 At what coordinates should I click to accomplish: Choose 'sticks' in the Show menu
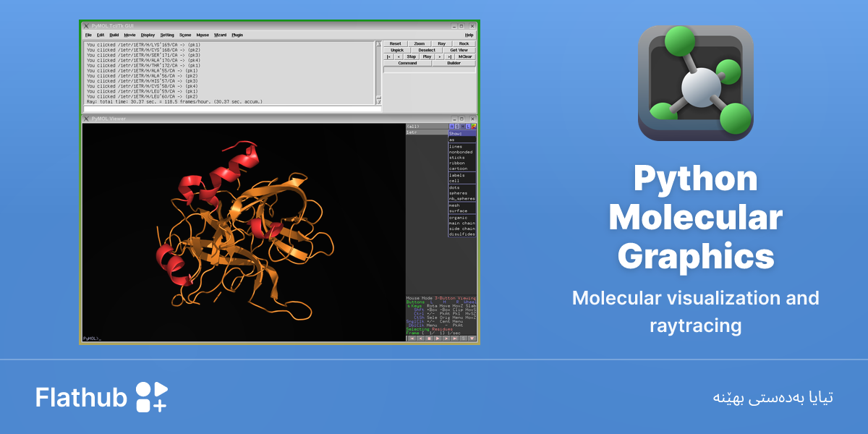(x=462, y=158)
